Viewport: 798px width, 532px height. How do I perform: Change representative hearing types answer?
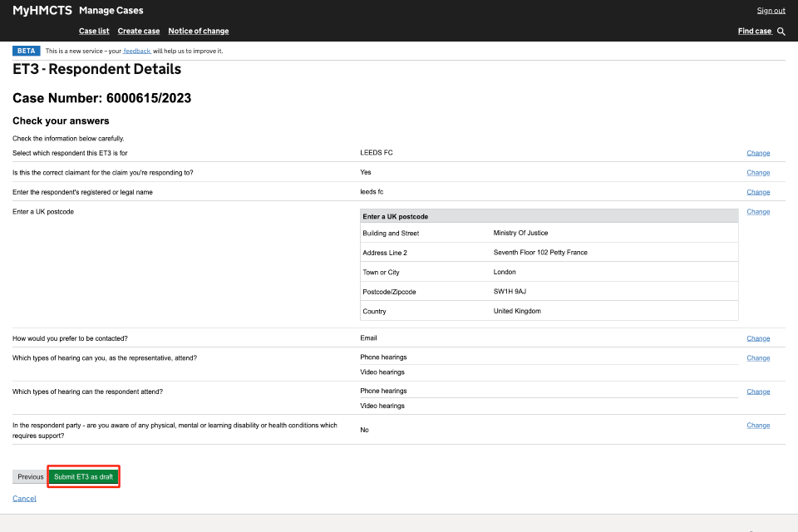[758, 358]
